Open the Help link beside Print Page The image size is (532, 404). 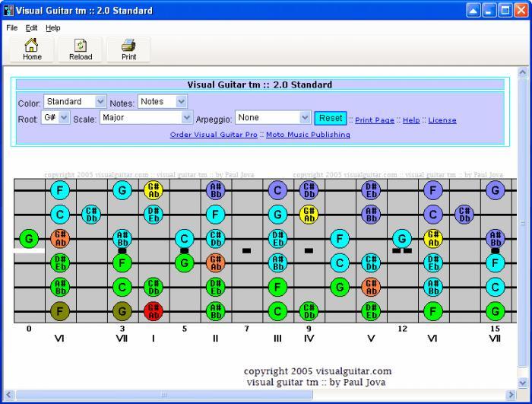point(411,120)
